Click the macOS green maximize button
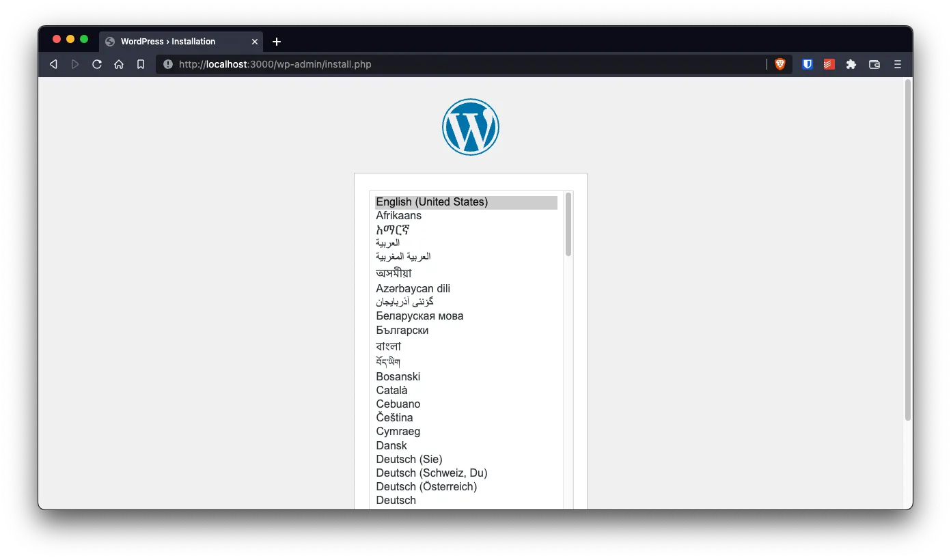The height and width of the screenshot is (560, 951). coord(84,39)
